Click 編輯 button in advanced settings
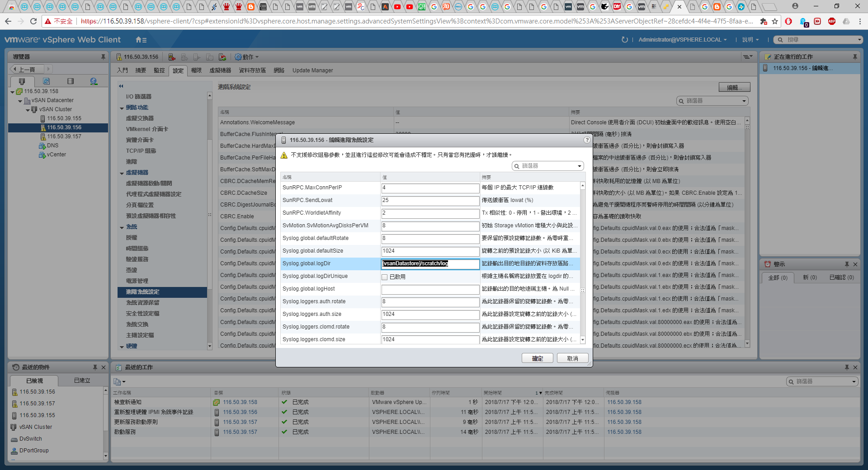The height and width of the screenshot is (470, 868). point(734,87)
